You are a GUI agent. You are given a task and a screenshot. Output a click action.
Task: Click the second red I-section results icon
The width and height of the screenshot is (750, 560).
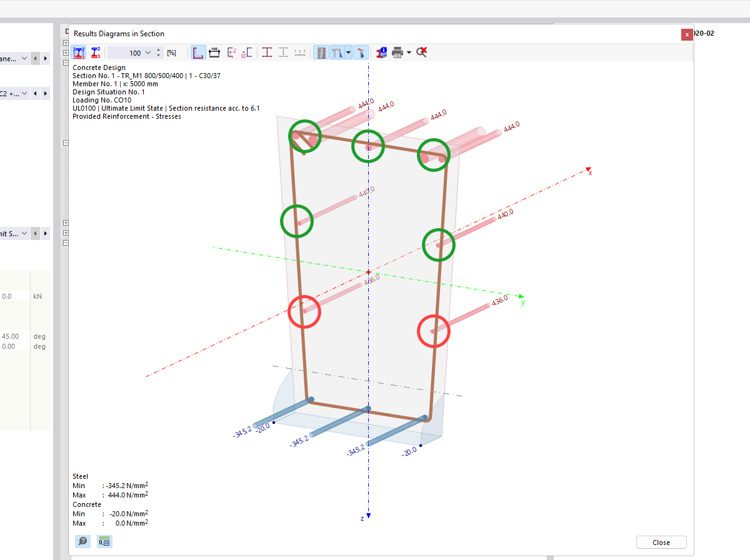pos(96,52)
